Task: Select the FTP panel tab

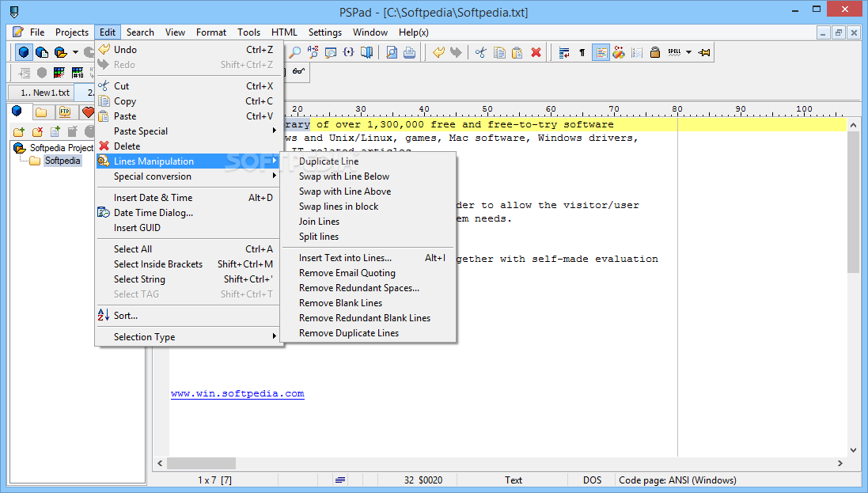Action: [66, 112]
